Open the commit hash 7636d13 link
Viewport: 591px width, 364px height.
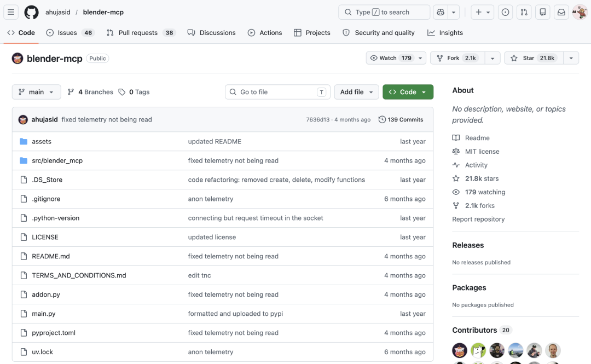tap(318, 119)
